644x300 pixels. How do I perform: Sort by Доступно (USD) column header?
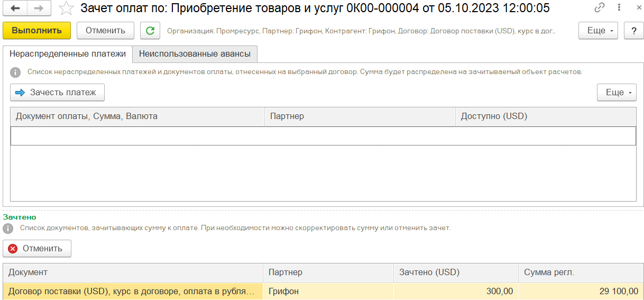pyautogui.click(x=546, y=116)
